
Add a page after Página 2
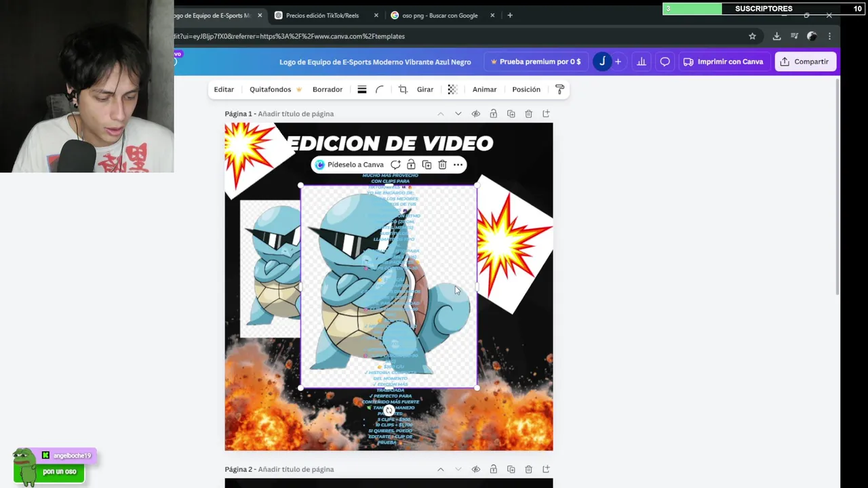[x=547, y=469]
